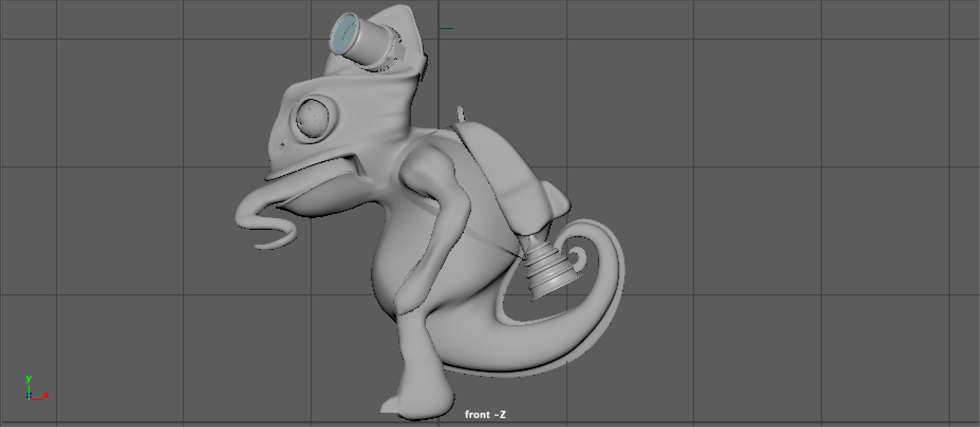This screenshot has width=980, height=427.
Task: Select the chameleon's eye sphere
Action: coord(312,118)
